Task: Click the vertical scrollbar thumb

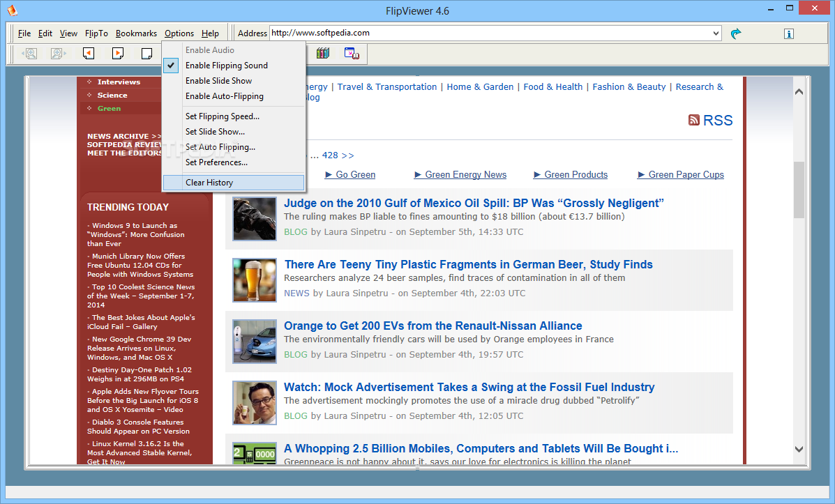Action: click(799, 190)
